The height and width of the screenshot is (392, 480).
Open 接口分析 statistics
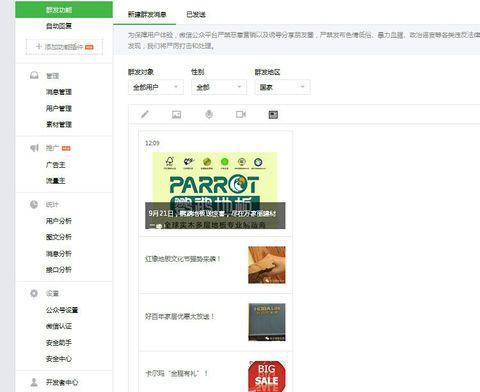tap(59, 270)
